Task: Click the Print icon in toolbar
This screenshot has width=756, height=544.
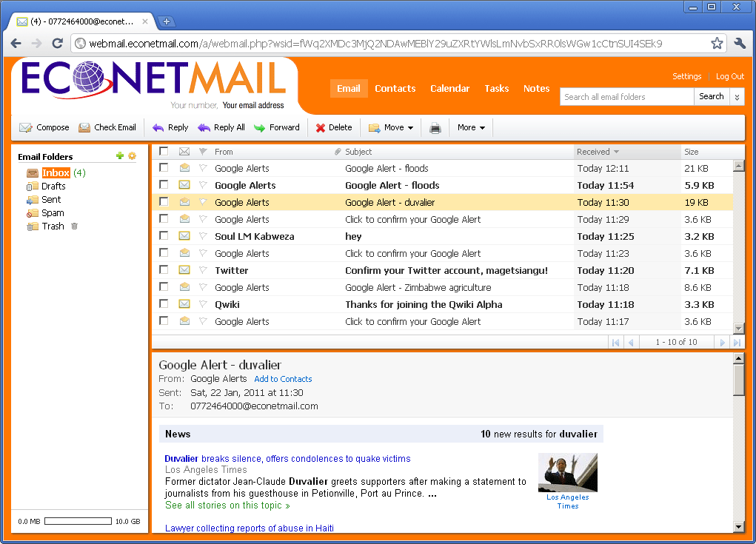Action: point(435,128)
